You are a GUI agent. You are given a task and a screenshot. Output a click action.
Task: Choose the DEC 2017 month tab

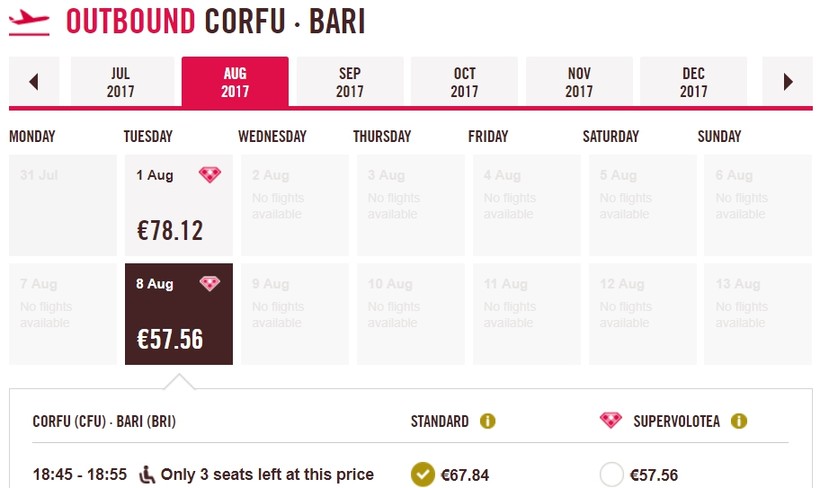tap(693, 82)
